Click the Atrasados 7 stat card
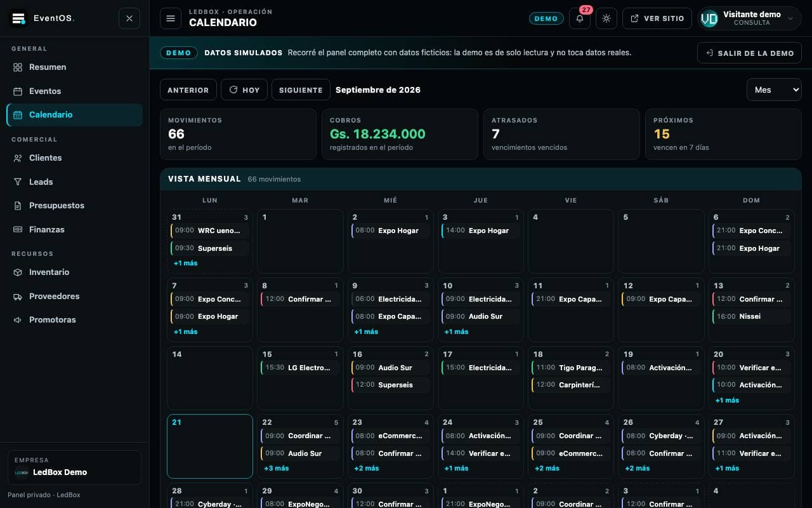Viewport: 812px width, 508px height. click(561, 134)
